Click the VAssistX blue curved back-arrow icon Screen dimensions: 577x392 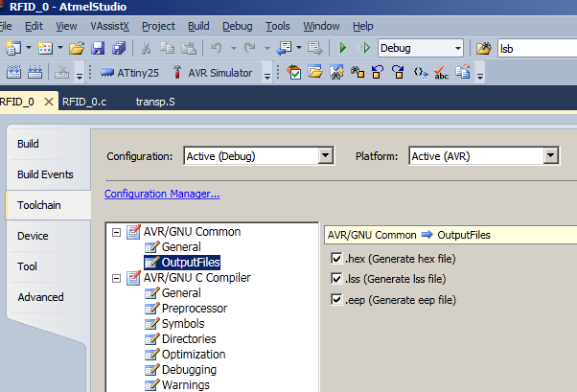pos(378,72)
